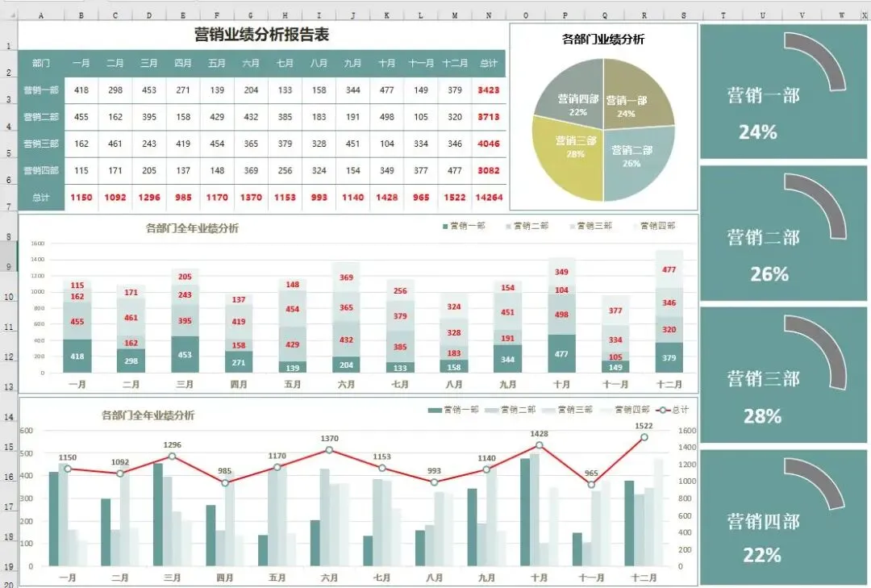Click the 总计 red line legend marker

(661, 411)
